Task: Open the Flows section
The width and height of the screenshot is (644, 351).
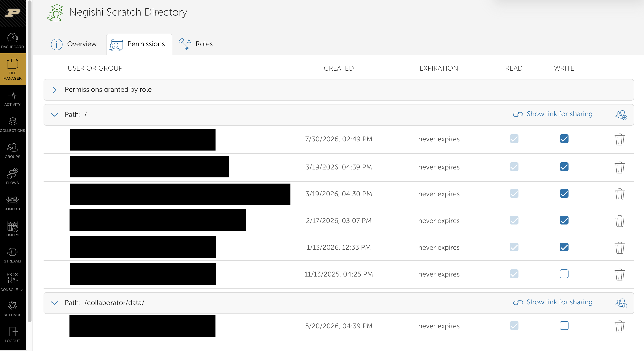Action: pyautogui.click(x=13, y=177)
